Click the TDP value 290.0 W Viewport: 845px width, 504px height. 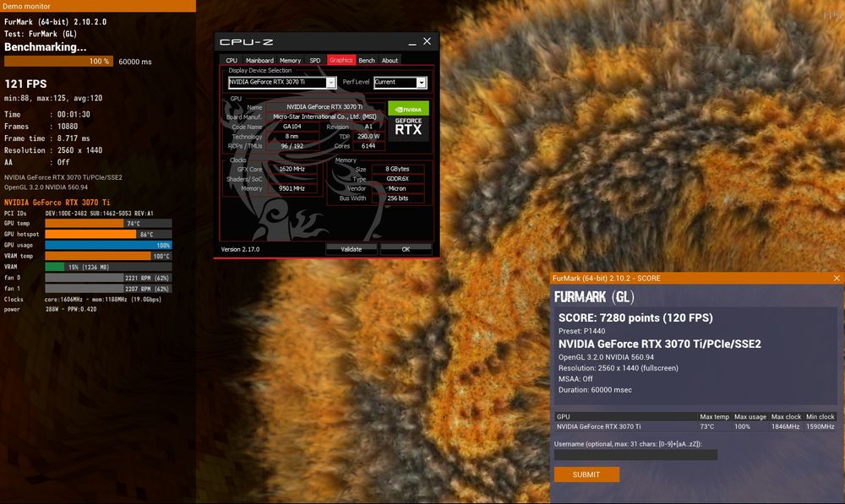coord(368,136)
